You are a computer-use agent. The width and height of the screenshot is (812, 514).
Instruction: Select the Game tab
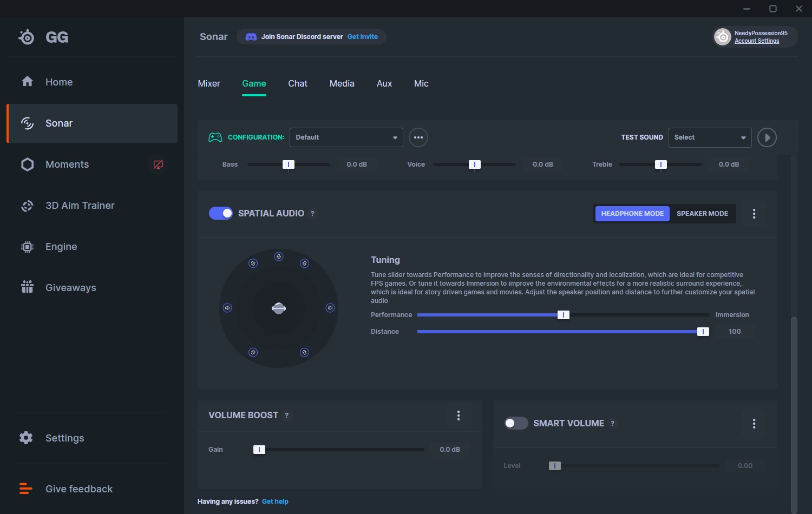point(254,83)
